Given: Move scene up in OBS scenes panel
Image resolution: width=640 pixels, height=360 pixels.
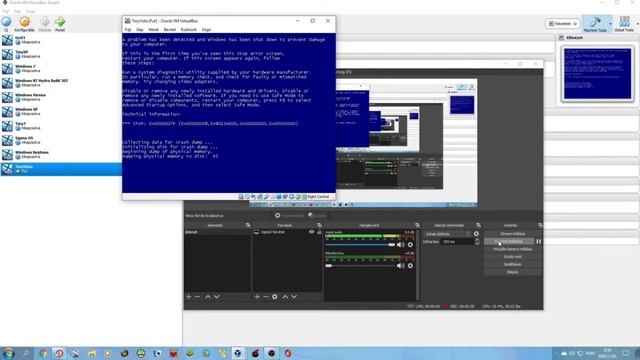Looking at the screenshot, I should pyautogui.click(x=208, y=297).
